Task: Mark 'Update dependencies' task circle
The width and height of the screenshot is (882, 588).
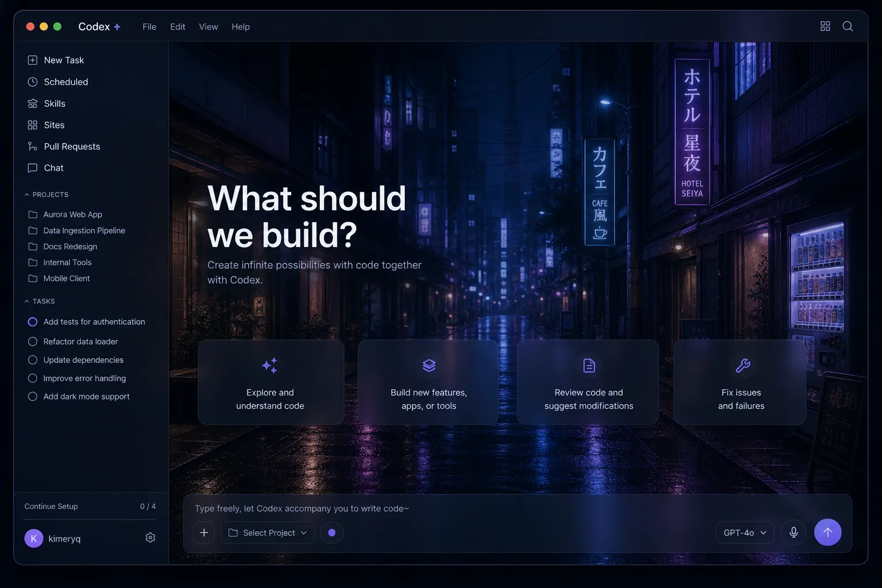Action: click(33, 360)
